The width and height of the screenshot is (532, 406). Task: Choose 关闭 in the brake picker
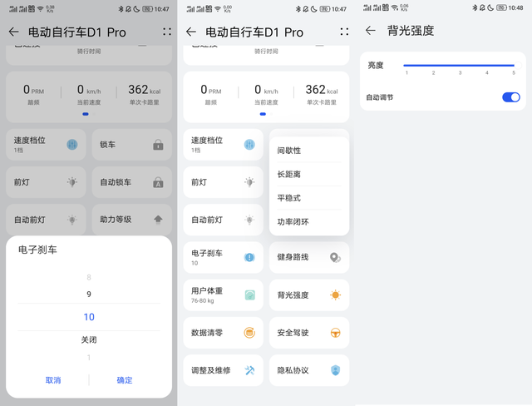click(89, 339)
